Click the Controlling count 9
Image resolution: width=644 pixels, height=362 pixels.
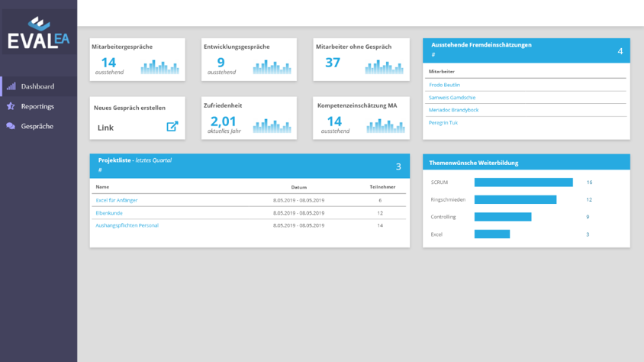[x=588, y=217]
